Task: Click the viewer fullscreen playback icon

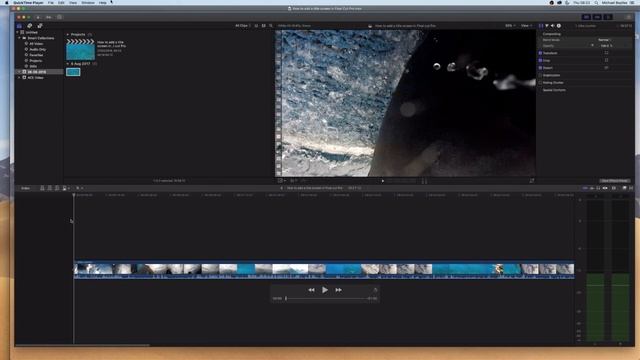Action: 532,180
